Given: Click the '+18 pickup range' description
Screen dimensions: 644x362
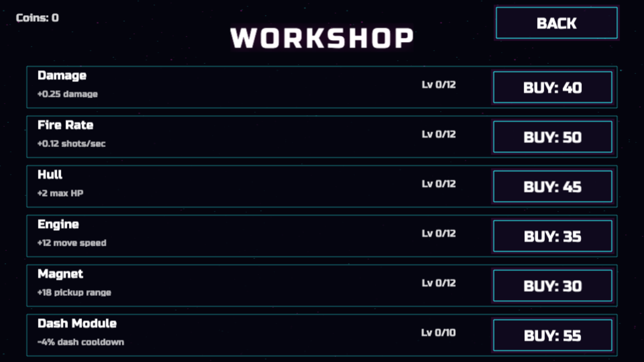Looking at the screenshot, I should 74,293.
